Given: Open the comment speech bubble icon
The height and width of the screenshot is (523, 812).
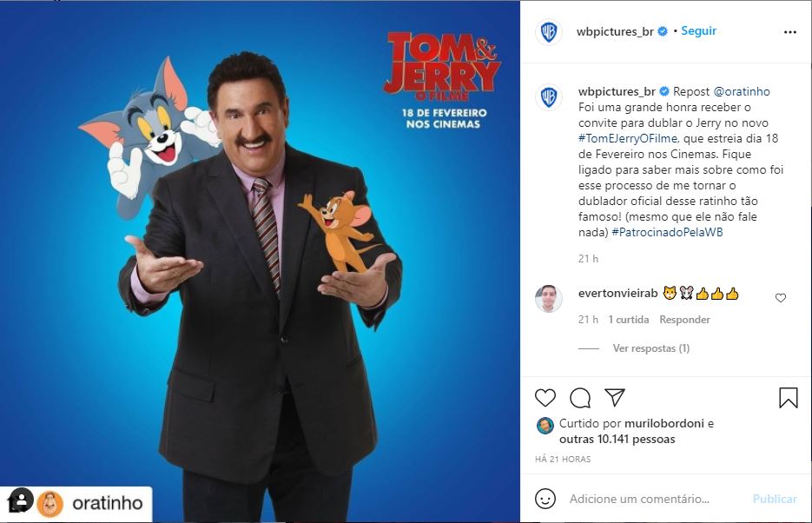Looking at the screenshot, I should pos(580,398).
